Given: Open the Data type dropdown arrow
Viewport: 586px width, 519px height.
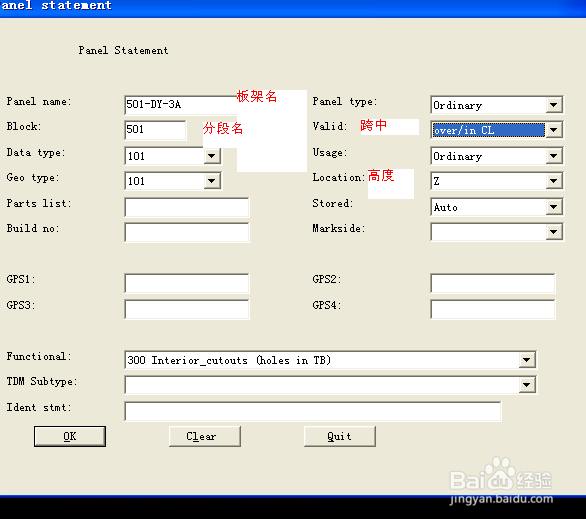Looking at the screenshot, I should 212,156.
